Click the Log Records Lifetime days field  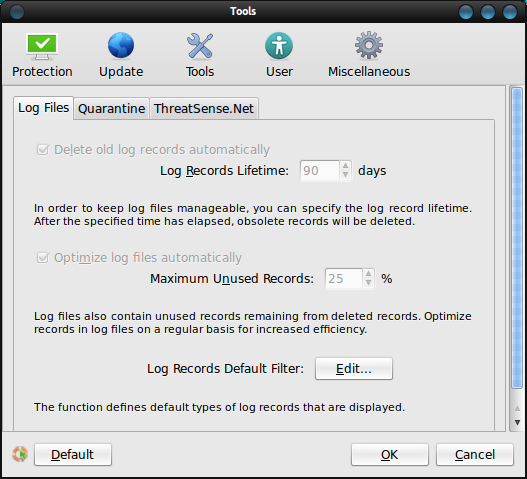click(x=320, y=171)
